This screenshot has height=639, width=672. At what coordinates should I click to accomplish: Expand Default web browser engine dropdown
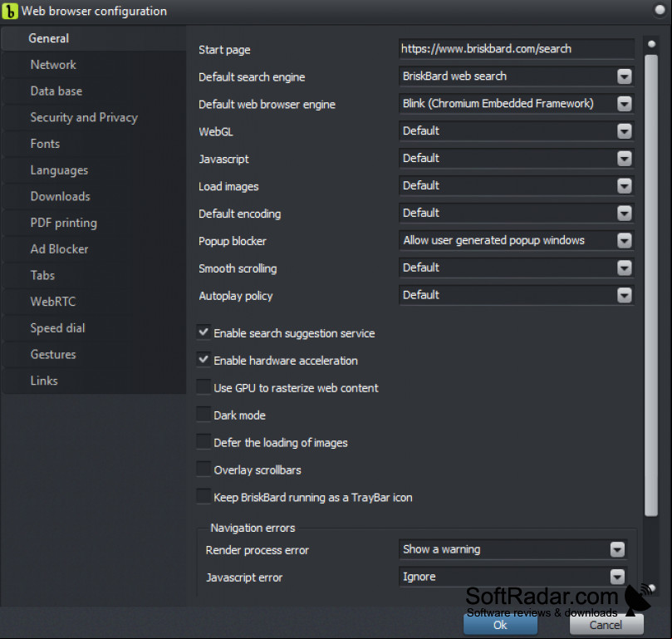pos(516,104)
